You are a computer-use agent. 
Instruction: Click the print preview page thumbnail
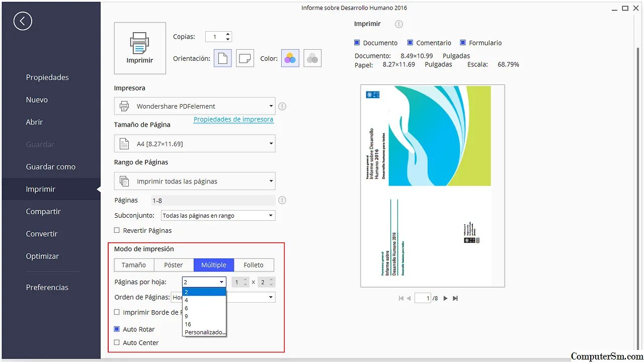pyautogui.click(x=433, y=186)
